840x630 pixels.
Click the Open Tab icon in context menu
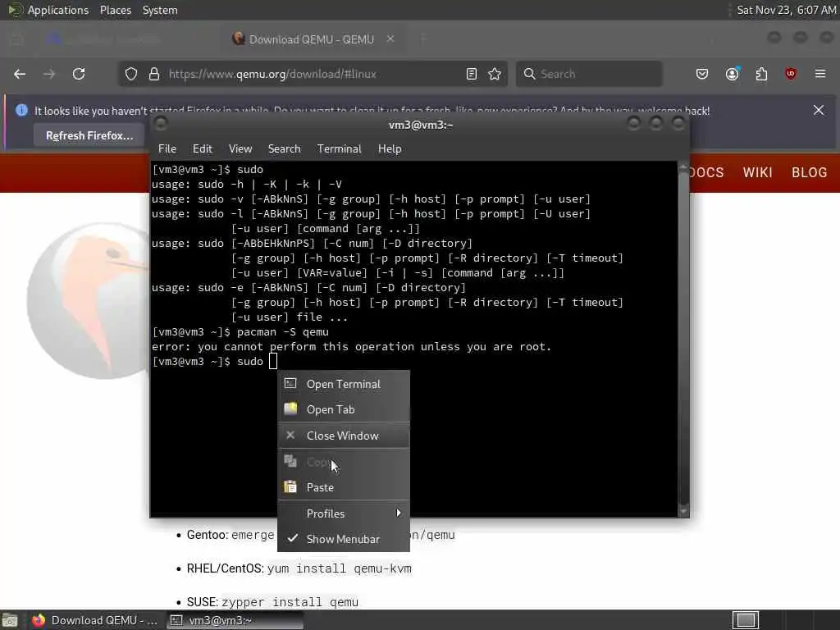(290, 409)
